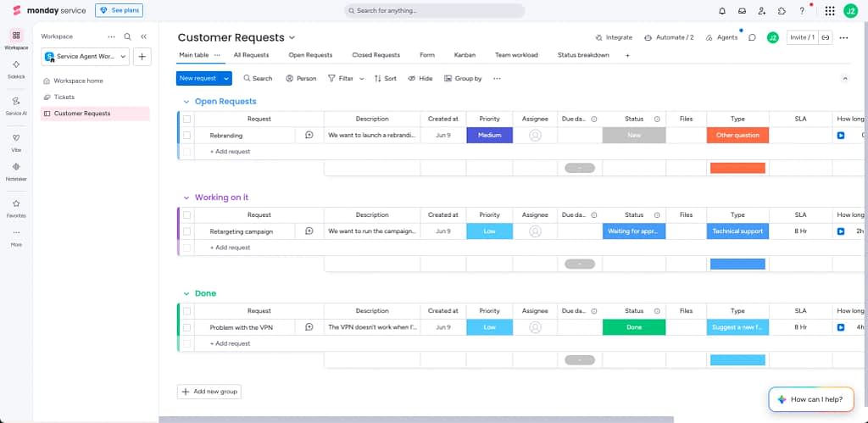The image size is (868, 423).
Task: Open the Customer Requests board title dropdown
Action: click(x=292, y=37)
